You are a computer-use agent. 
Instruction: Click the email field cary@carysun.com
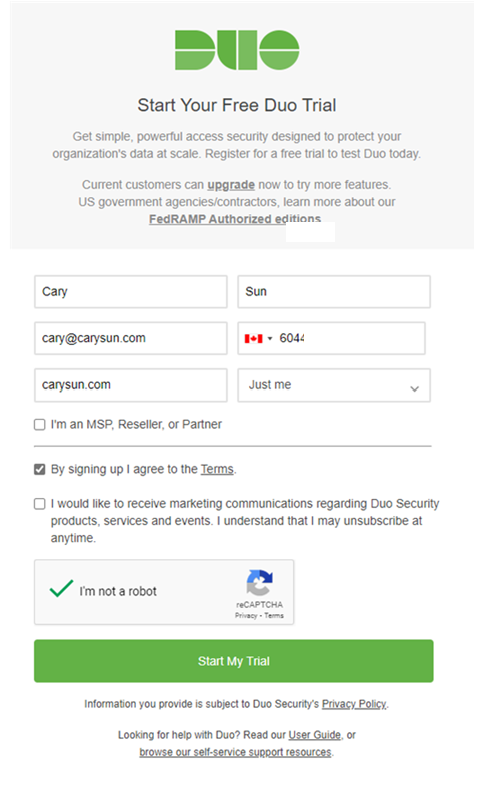tap(131, 338)
